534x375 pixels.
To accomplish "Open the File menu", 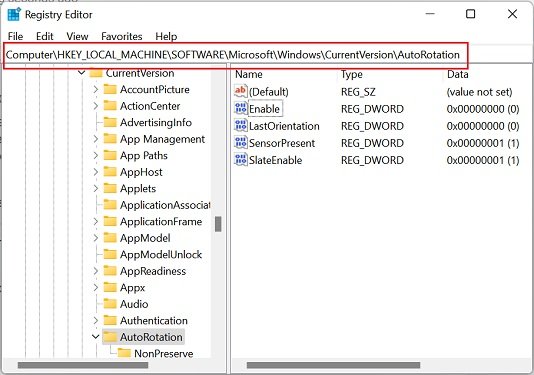I will point(15,36).
